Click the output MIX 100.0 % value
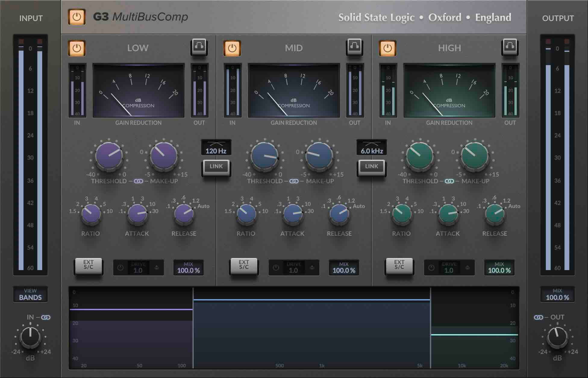The height and width of the screenshot is (378, 588). click(558, 295)
